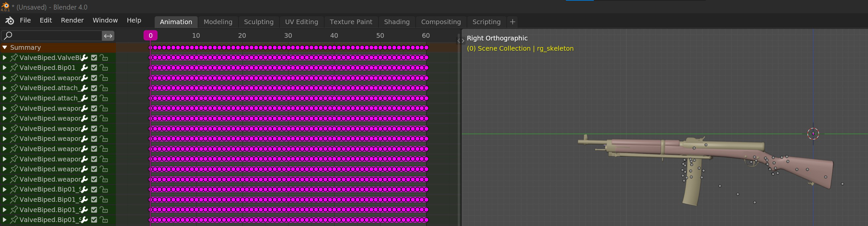Image resolution: width=868 pixels, height=226 pixels.
Task: Switch to the UV Editing workspace tab
Action: [x=301, y=22]
